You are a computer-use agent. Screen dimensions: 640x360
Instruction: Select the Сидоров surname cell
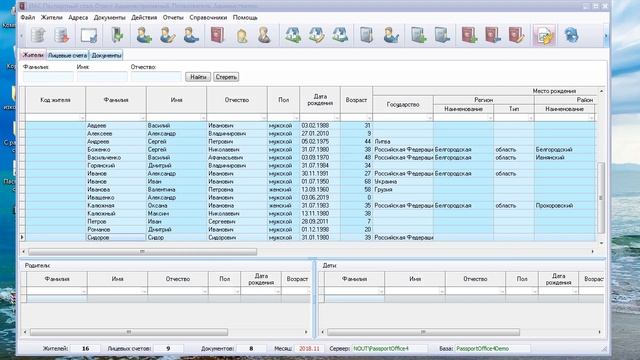tap(116, 237)
